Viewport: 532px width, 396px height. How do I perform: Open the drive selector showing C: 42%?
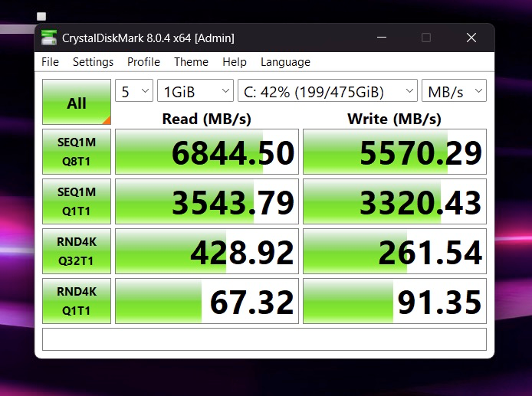pos(327,90)
